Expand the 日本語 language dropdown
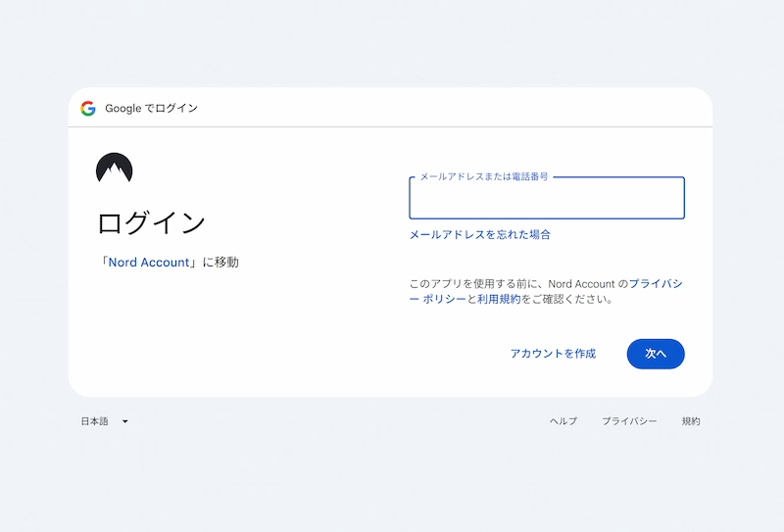This screenshot has width=784, height=532. (105, 421)
